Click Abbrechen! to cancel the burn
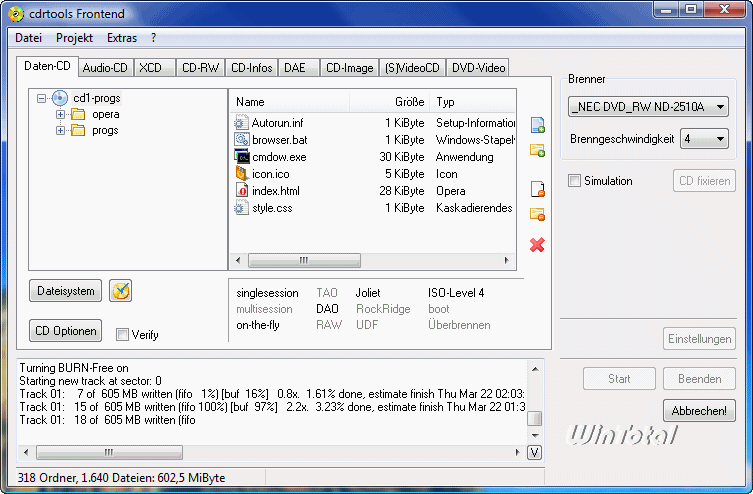753x494 pixels. [699, 411]
